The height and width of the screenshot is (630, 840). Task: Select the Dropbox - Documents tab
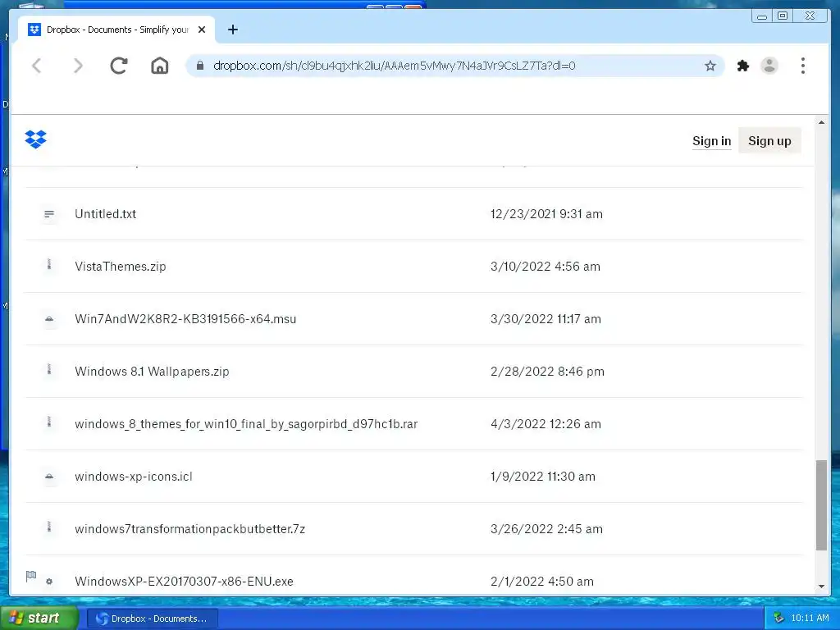(x=117, y=30)
